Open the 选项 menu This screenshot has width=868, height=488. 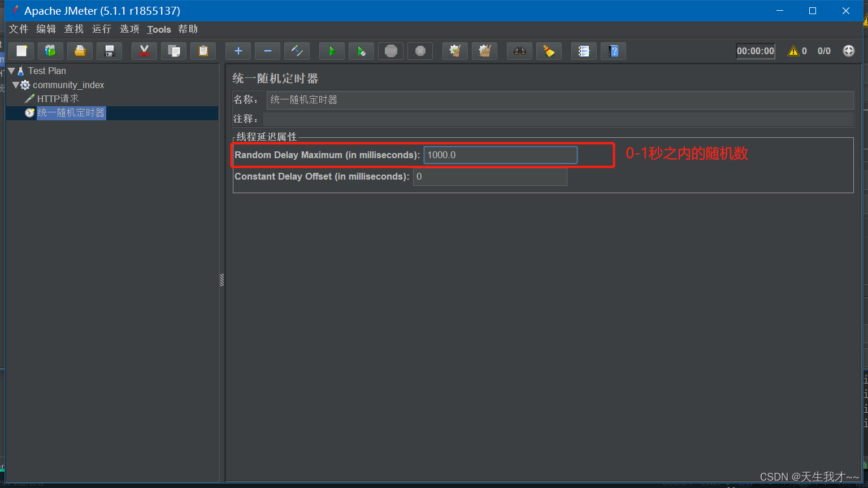click(x=129, y=29)
